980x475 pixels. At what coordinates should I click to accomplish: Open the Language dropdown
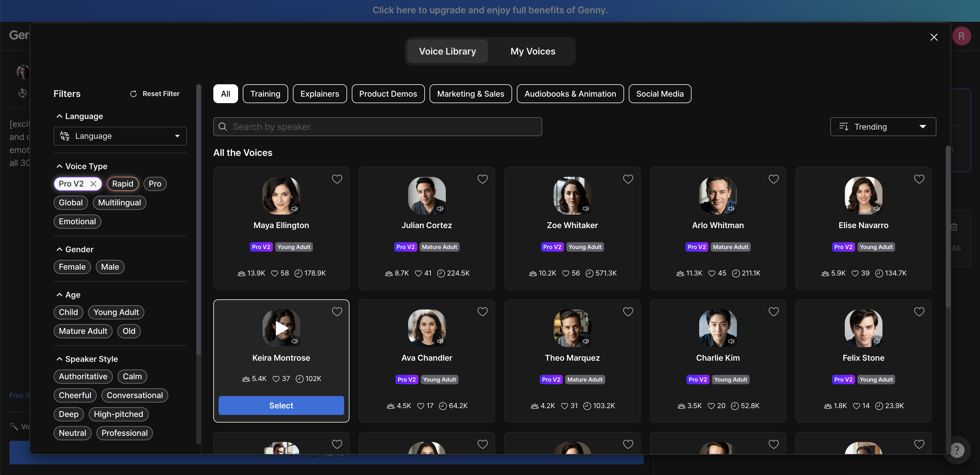tap(120, 136)
